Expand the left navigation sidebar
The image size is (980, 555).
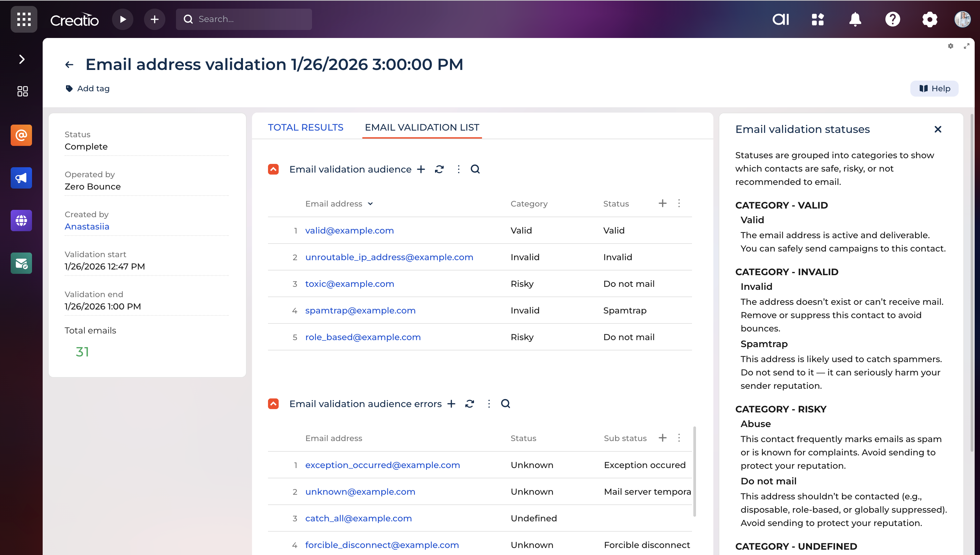click(22, 59)
